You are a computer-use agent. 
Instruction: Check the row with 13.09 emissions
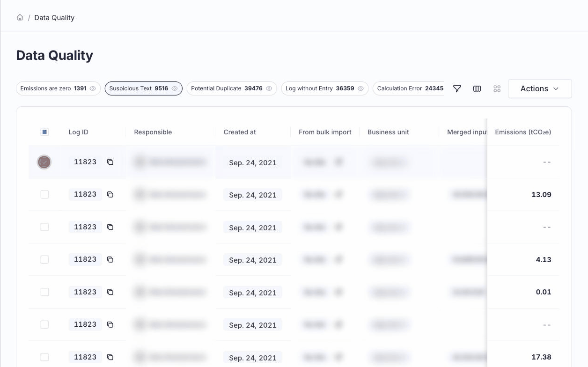click(x=44, y=194)
